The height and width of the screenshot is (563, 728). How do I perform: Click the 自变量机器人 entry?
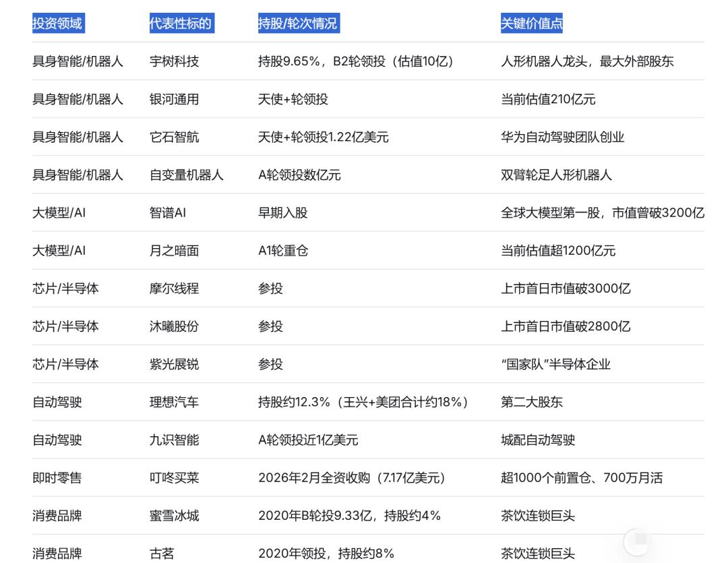tap(186, 175)
